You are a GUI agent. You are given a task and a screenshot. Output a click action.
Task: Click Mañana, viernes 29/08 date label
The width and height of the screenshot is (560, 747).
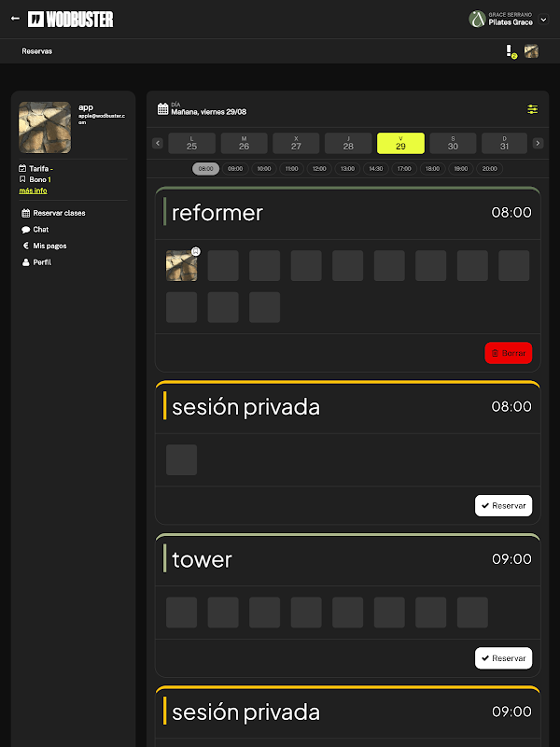tap(208, 112)
